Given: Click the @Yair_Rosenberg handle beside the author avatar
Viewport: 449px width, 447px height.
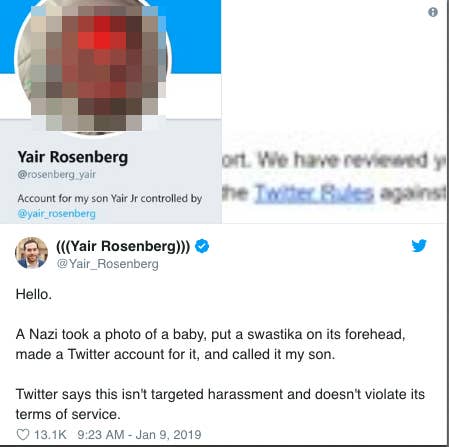Looking at the screenshot, I should pyautogui.click(x=108, y=264).
